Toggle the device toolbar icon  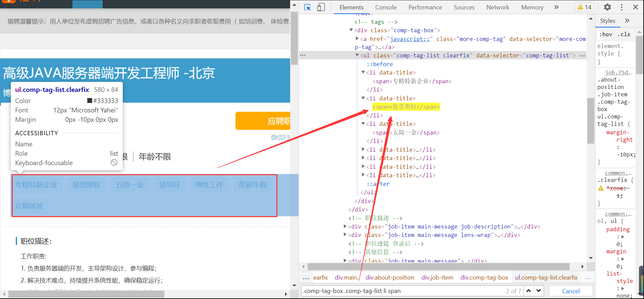[x=321, y=7]
